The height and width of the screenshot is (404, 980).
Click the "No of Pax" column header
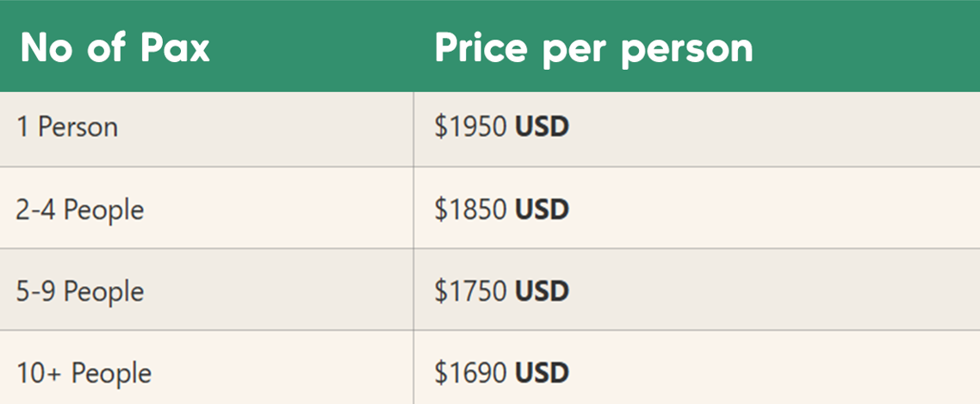click(x=115, y=48)
